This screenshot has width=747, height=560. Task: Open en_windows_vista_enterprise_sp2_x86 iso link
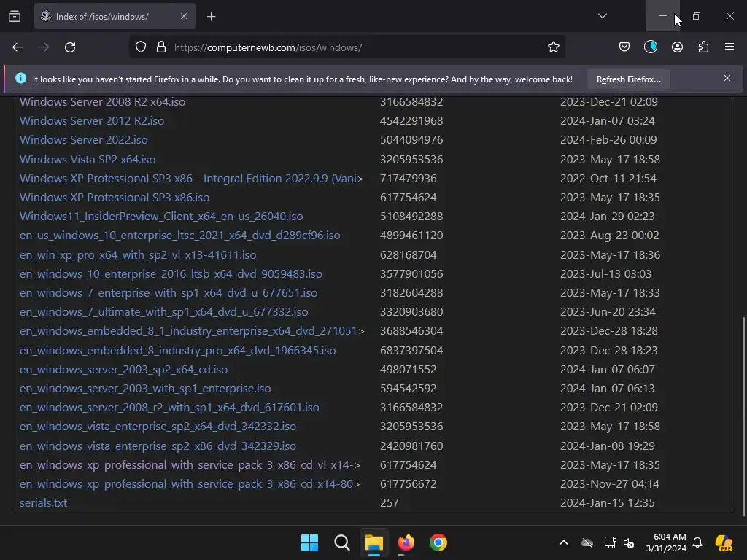point(158,446)
